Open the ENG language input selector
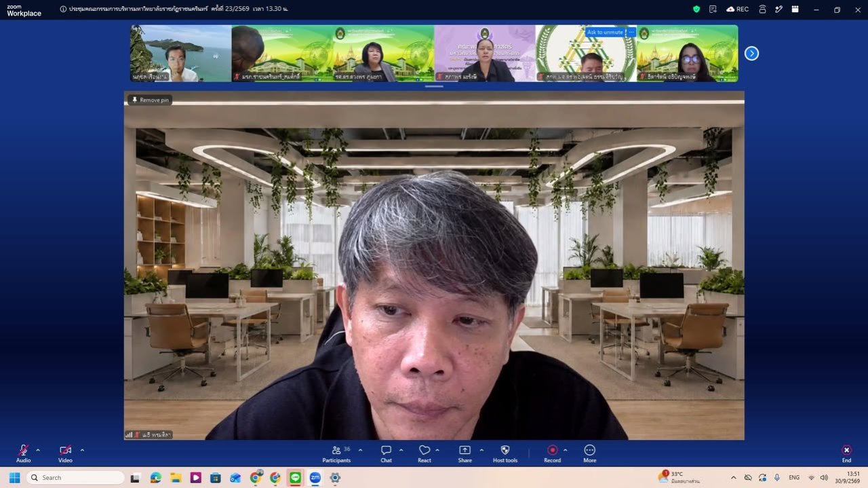The height and width of the screenshot is (488, 868). (x=794, y=478)
